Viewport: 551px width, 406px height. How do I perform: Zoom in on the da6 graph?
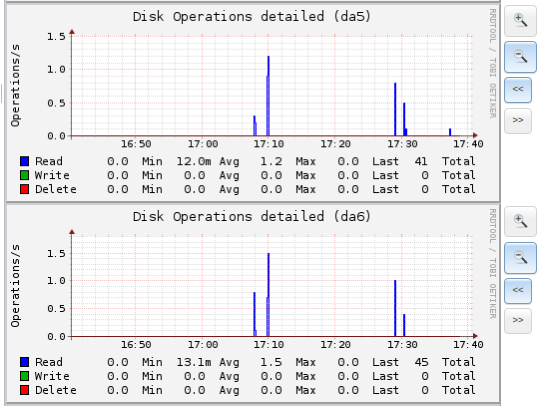[x=520, y=221]
